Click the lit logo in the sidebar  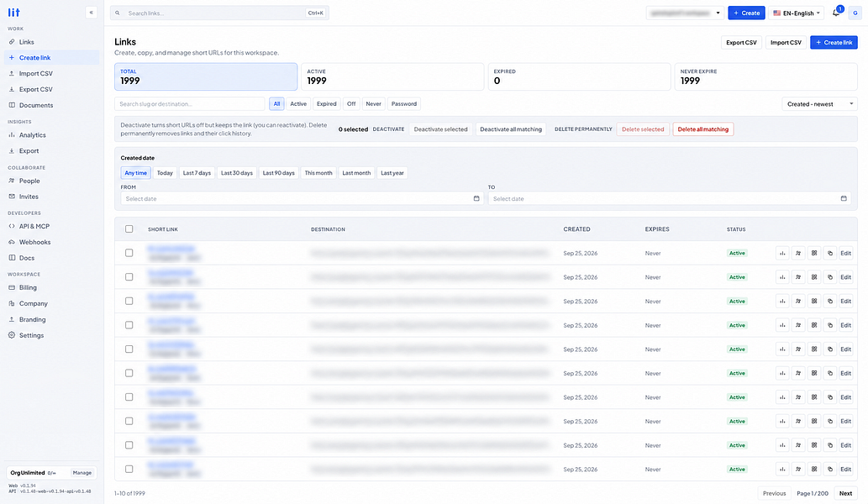13,12
